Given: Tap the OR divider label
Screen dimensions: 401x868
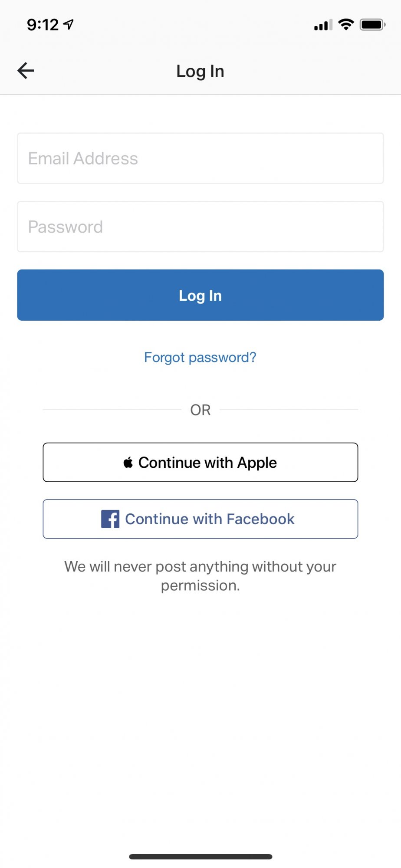Looking at the screenshot, I should pyautogui.click(x=200, y=410).
